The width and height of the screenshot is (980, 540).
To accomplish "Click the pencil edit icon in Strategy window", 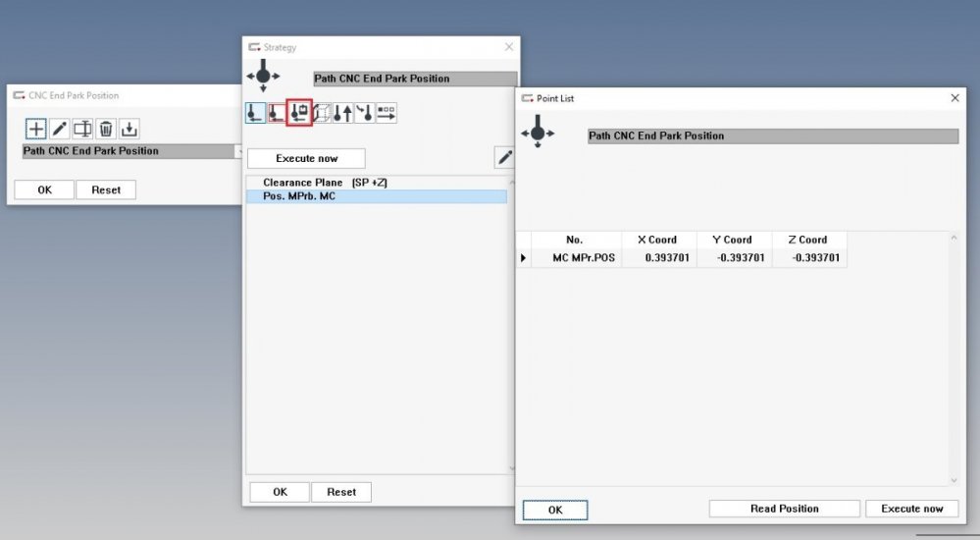I will pos(504,158).
